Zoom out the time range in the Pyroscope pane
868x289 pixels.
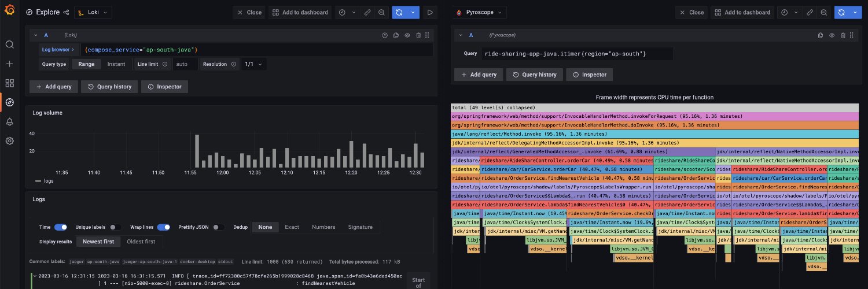pos(823,12)
